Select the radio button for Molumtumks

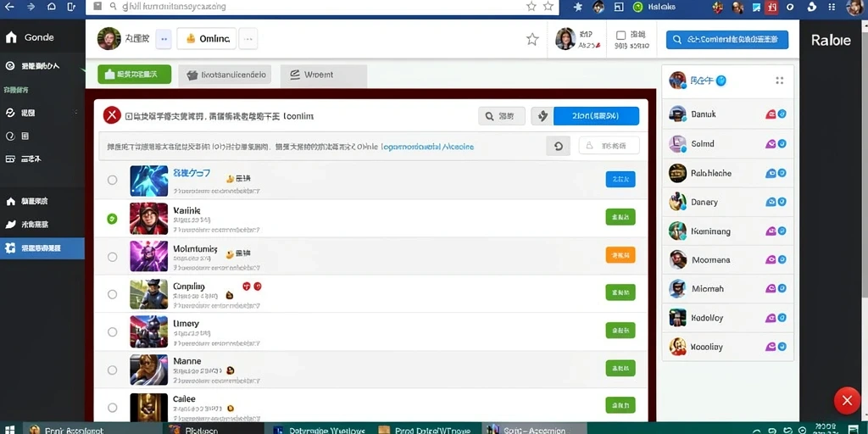coord(113,257)
